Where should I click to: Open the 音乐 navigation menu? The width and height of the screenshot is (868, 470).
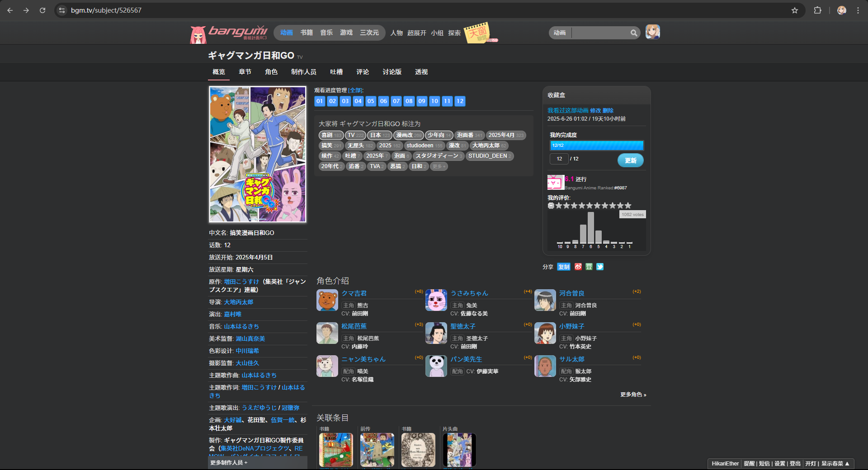pos(326,33)
